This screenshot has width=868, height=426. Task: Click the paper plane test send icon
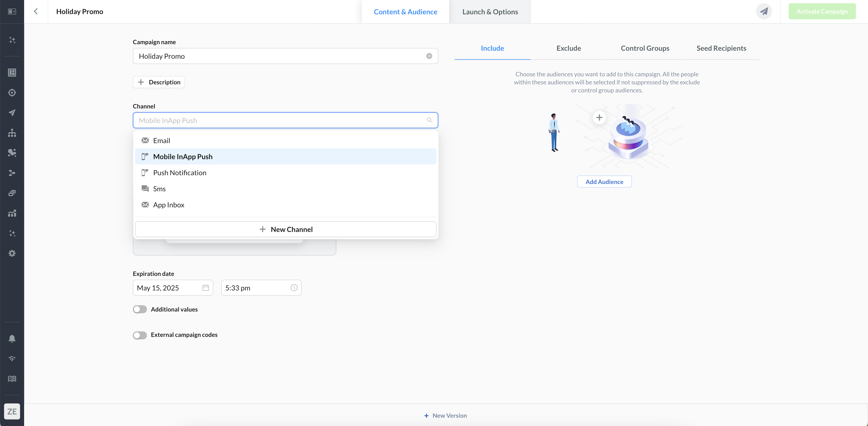coord(764,12)
